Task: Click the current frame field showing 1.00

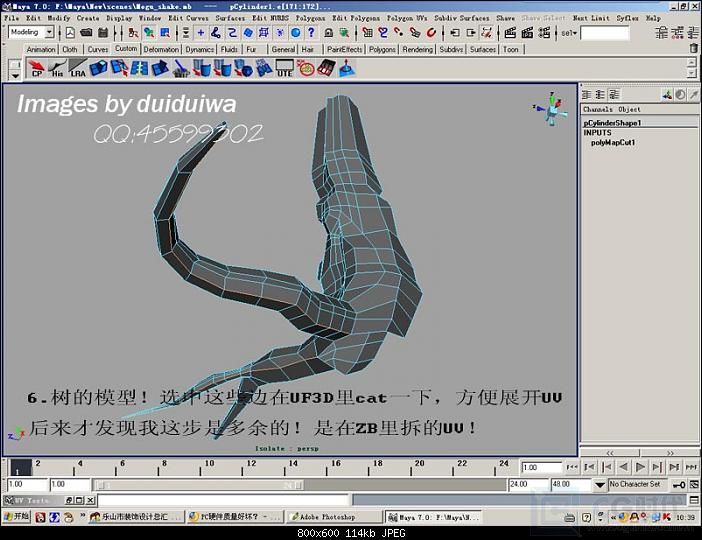Action: point(541,467)
